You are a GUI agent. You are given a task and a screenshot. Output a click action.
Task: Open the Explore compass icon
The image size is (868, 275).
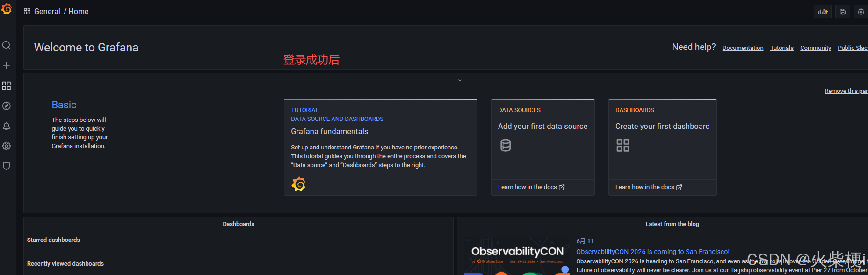pyautogui.click(x=7, y=106)
